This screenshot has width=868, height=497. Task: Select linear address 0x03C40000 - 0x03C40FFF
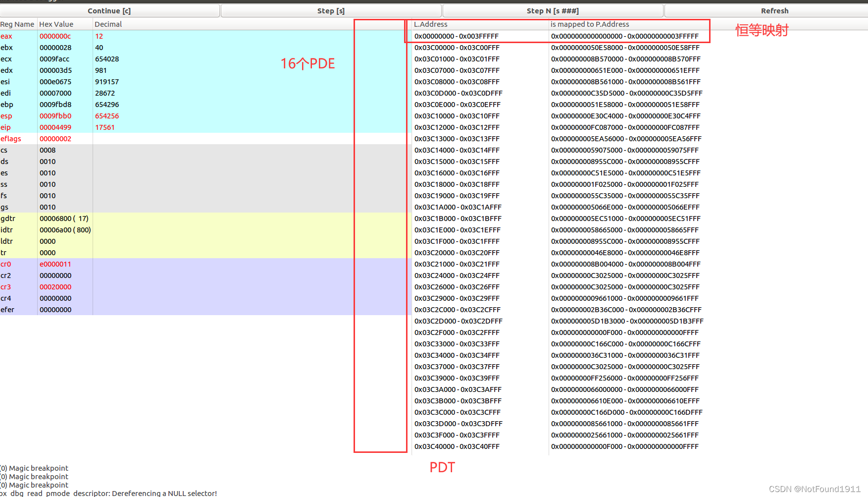click(x=457, y=446)
